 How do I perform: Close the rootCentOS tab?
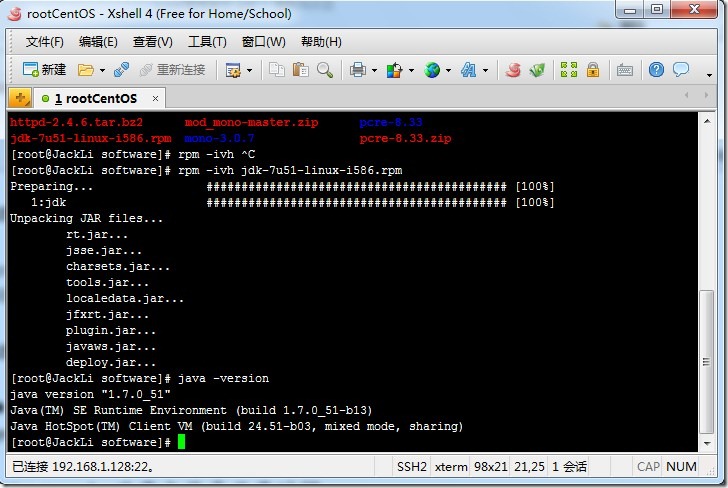156,98
